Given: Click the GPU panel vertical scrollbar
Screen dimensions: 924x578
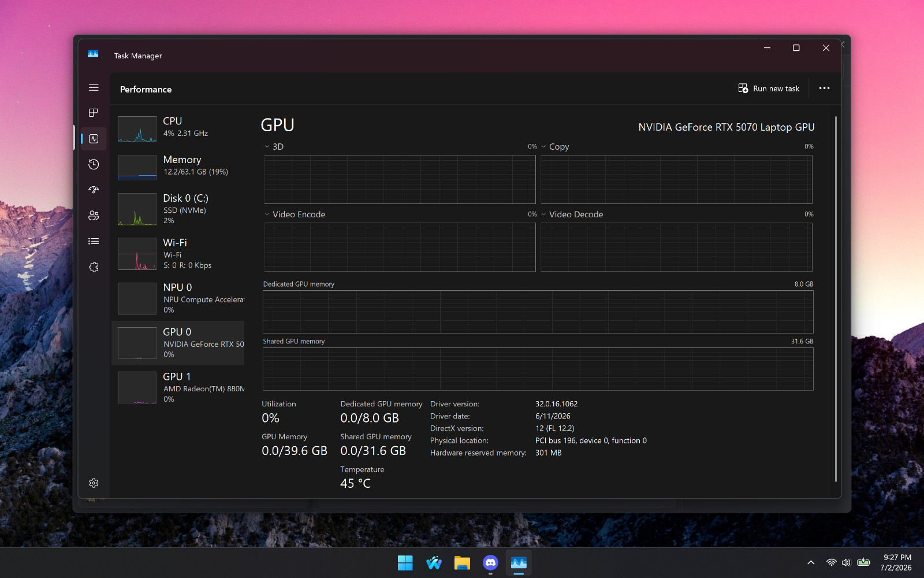Looking at the screenshot, I should tap(836, 299).
